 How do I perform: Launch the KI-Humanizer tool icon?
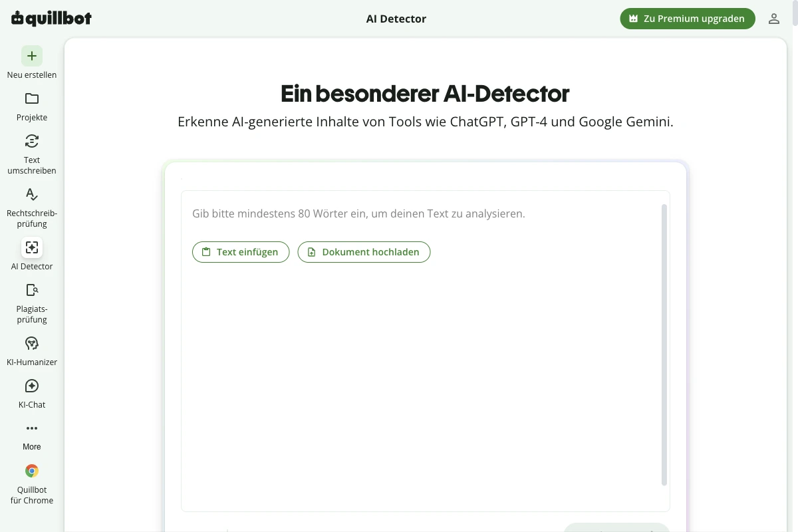32,343
